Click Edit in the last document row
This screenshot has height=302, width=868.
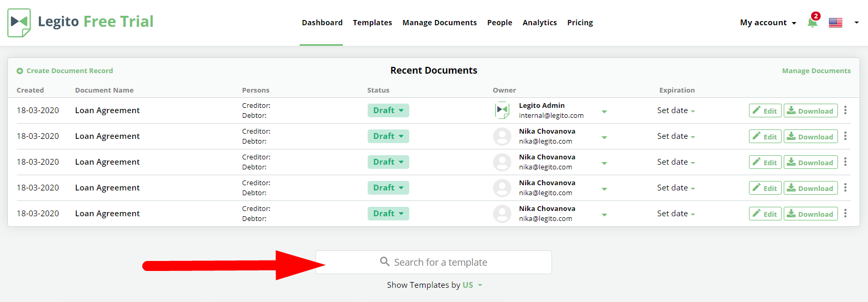(x=765, y=214)
